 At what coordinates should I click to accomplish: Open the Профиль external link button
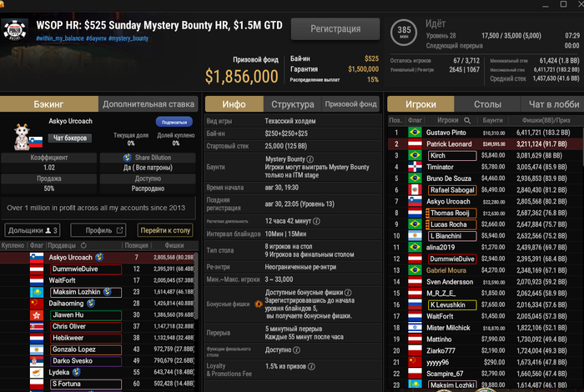[x=98, y=230]
